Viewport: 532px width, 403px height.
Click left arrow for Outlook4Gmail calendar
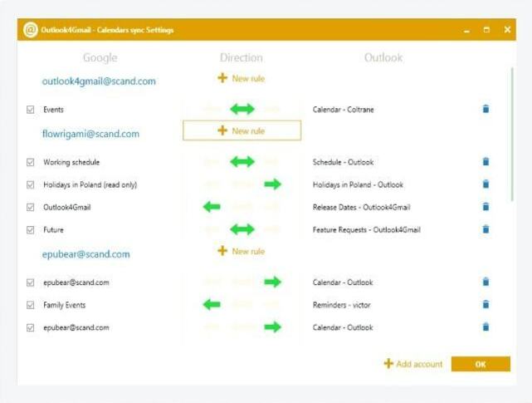coord(212,207)
